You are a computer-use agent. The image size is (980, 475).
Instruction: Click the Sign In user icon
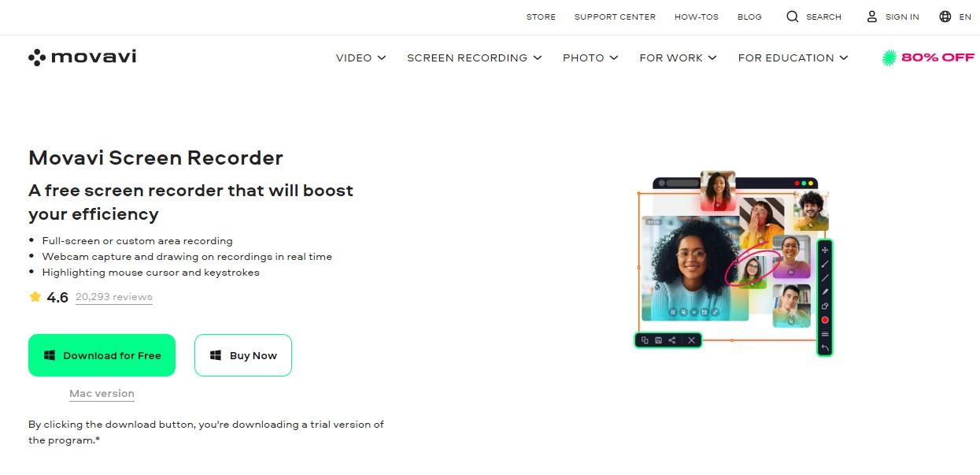(872, 17)
